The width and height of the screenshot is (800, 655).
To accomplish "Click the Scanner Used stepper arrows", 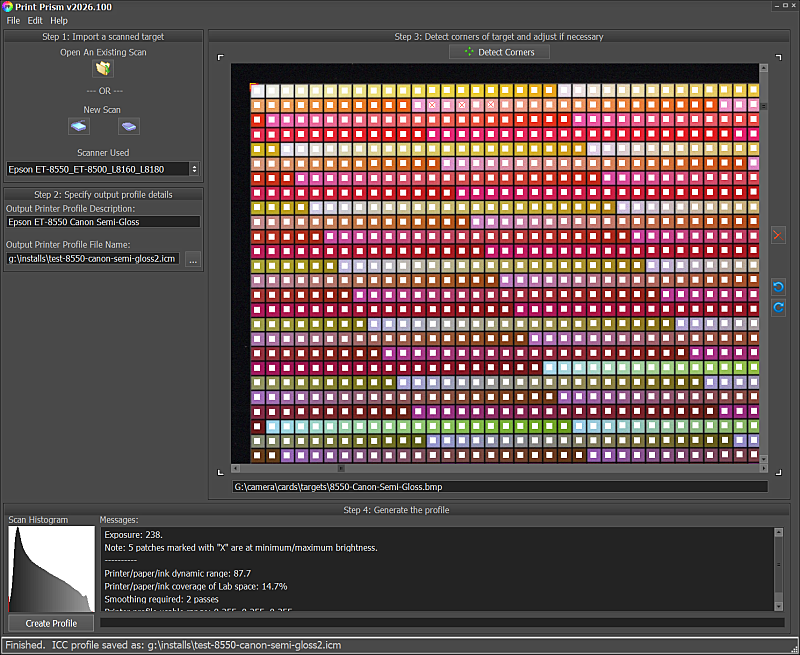I will 194,169.
